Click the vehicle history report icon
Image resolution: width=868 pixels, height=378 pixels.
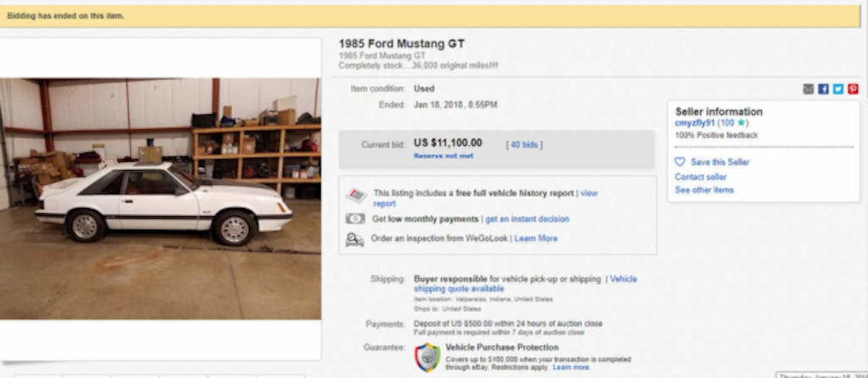[355, 196]
